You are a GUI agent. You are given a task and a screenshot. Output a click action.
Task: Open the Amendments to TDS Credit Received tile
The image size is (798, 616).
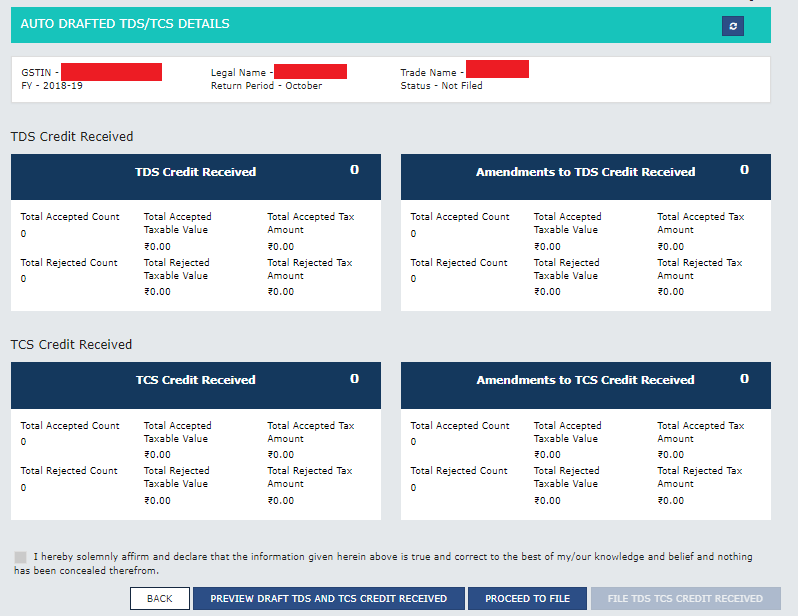[x=585, y=172]
